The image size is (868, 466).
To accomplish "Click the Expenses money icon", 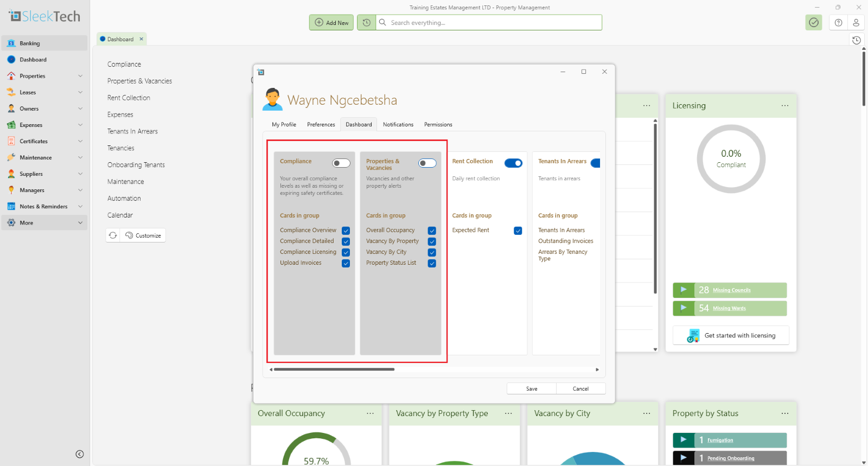I will coord(11,125).
